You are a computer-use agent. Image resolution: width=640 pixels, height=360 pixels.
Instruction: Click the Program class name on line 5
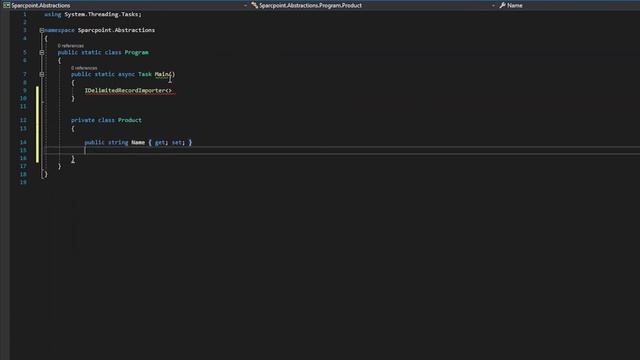[x=137, y=52]
